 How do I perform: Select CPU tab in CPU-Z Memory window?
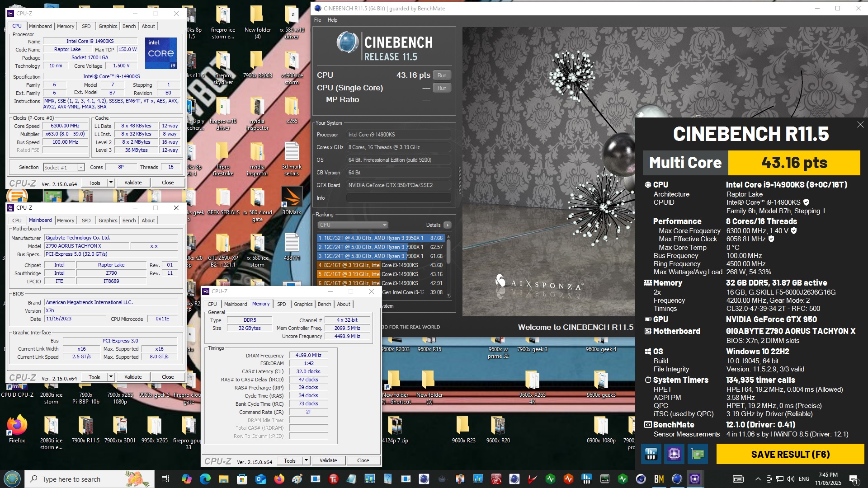pos(212,304)
